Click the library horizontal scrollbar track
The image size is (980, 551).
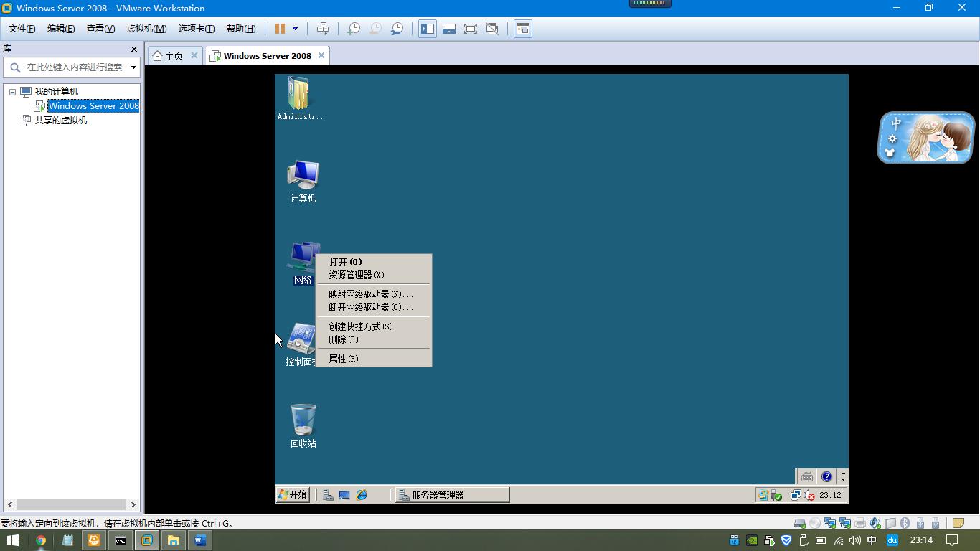pos(72,504)
